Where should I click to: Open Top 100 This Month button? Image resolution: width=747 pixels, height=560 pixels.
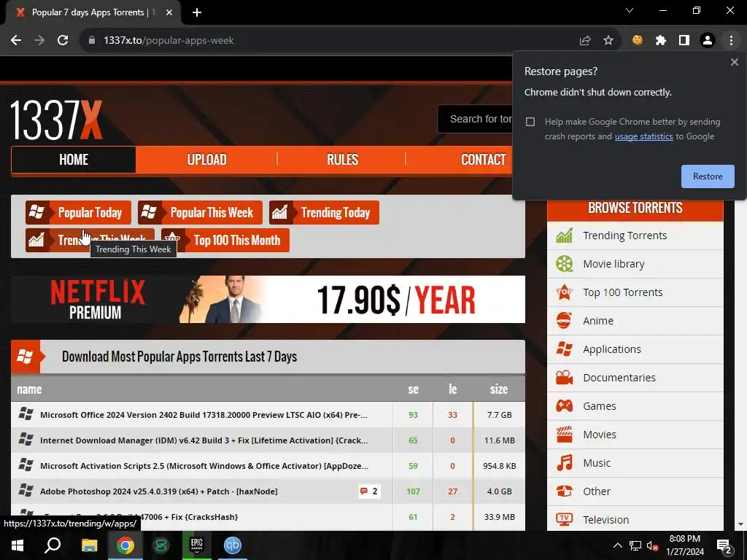point(225,240)
